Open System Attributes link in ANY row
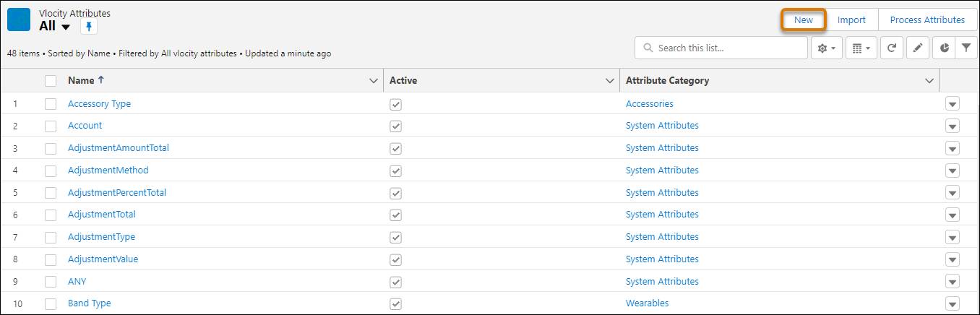Image resolution: width=980 pixels, height=315 pixels. click(x=662, y=281)
